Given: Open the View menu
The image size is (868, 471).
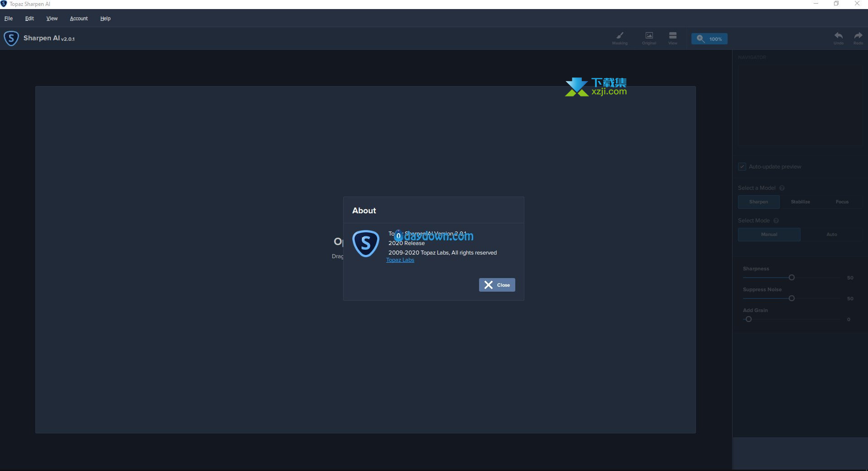Looking at the screenshot, I should (x=52, y=19).
